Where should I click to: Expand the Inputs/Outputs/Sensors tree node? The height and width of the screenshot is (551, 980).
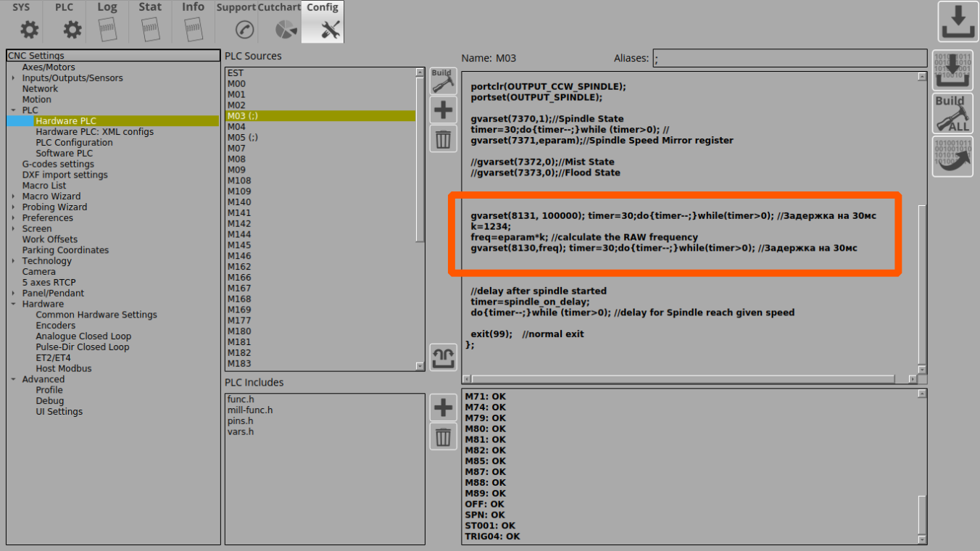point(13,78)
